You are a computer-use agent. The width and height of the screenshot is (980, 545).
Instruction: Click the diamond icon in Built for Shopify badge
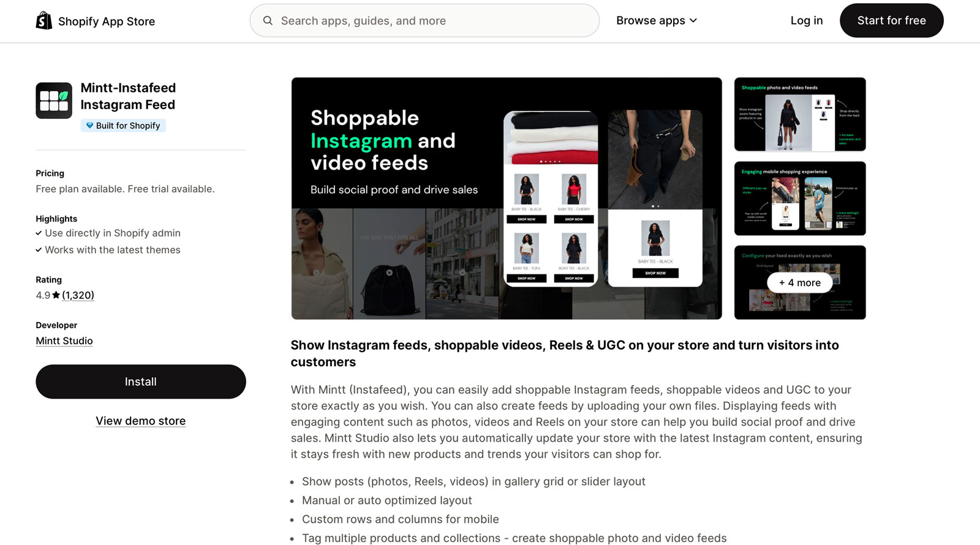tap(89, 126)
